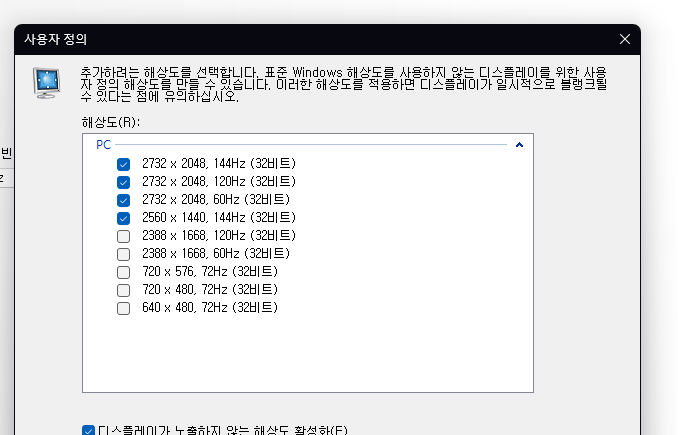Click the monitor icon in the dialog header

[46, 81]
